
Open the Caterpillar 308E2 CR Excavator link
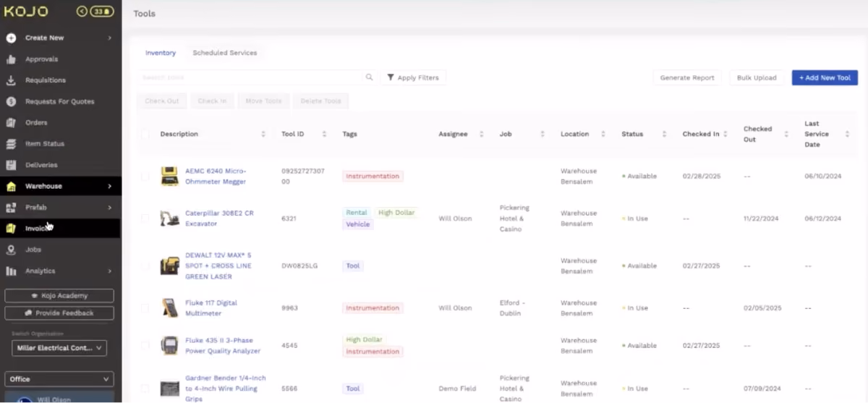point(219,219)
